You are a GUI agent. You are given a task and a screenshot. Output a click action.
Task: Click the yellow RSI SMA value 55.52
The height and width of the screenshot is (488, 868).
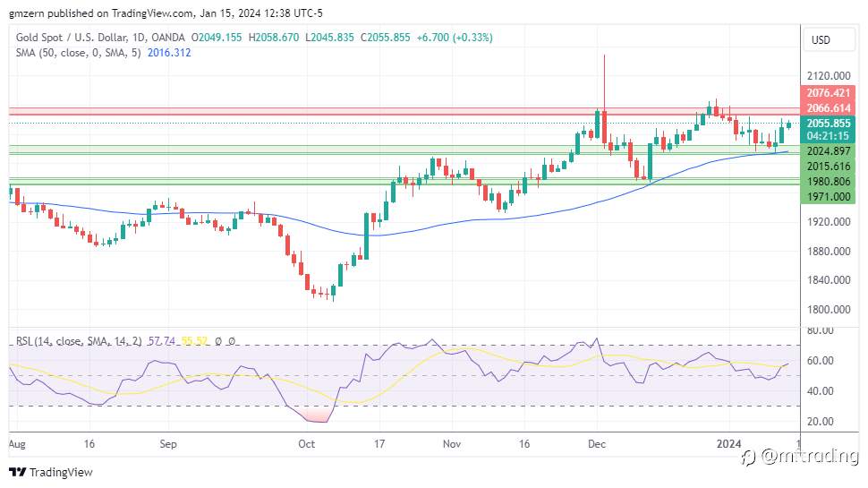[x=194, y=341]
